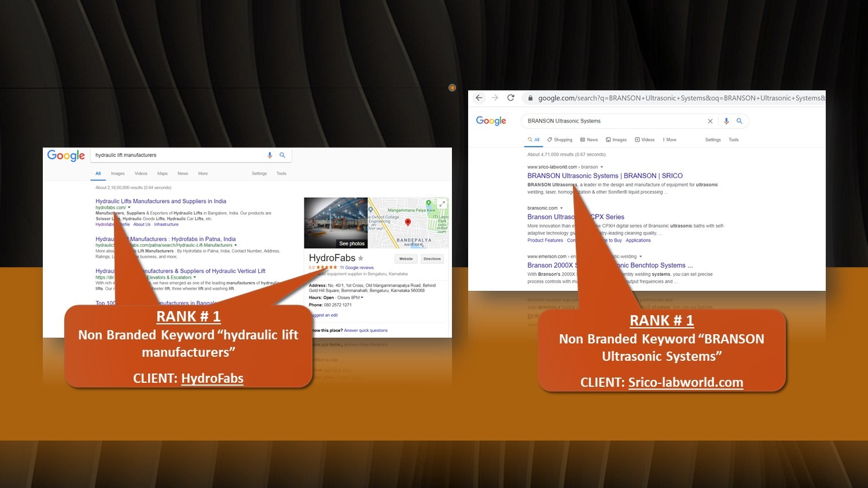868x488 pixels.
Task: Open the "Branson 2000X" Benchtop Systems result
Action: [x=610, y=265]
